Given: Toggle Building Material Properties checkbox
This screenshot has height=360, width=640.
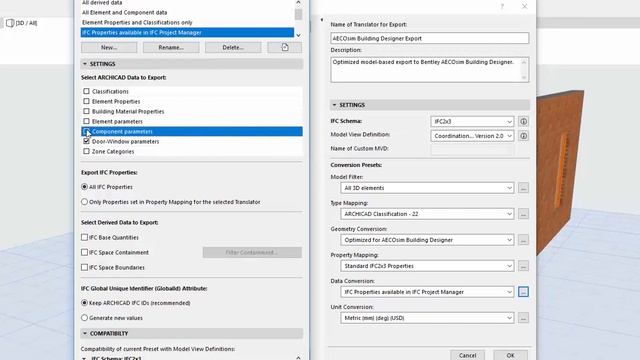Looking at the screenshot, I should click(x=86, y=111).
